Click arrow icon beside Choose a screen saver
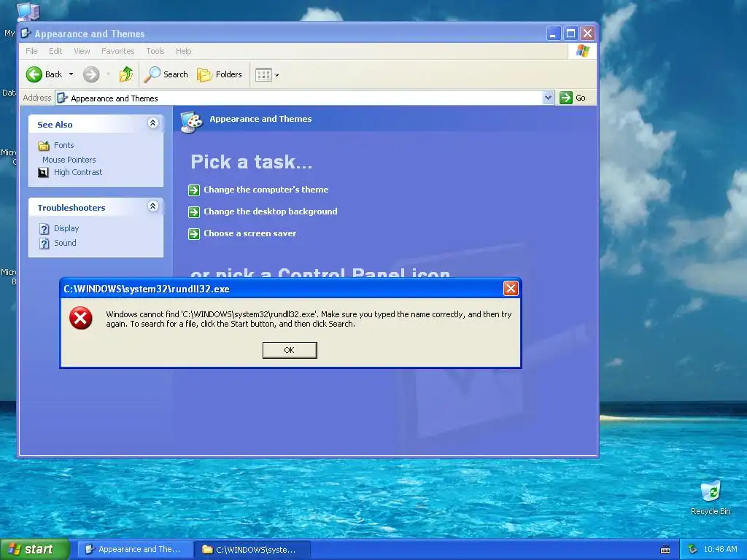This screenshot has height=560, width=747. coord(194,234)
